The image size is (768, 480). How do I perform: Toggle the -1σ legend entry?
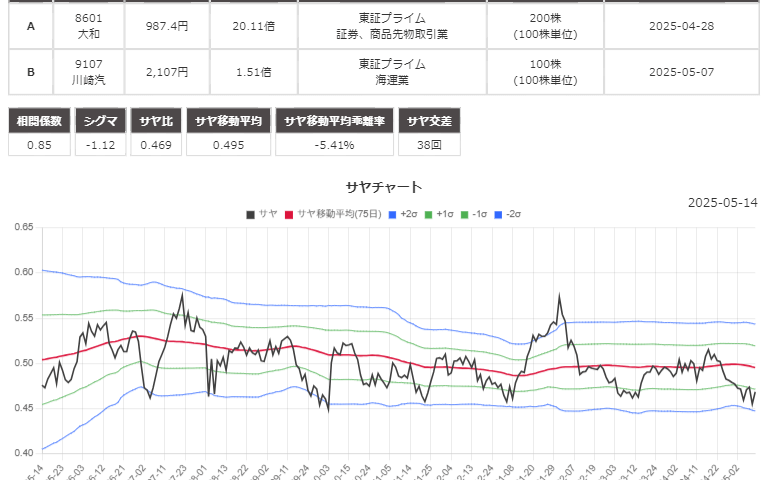474,214
